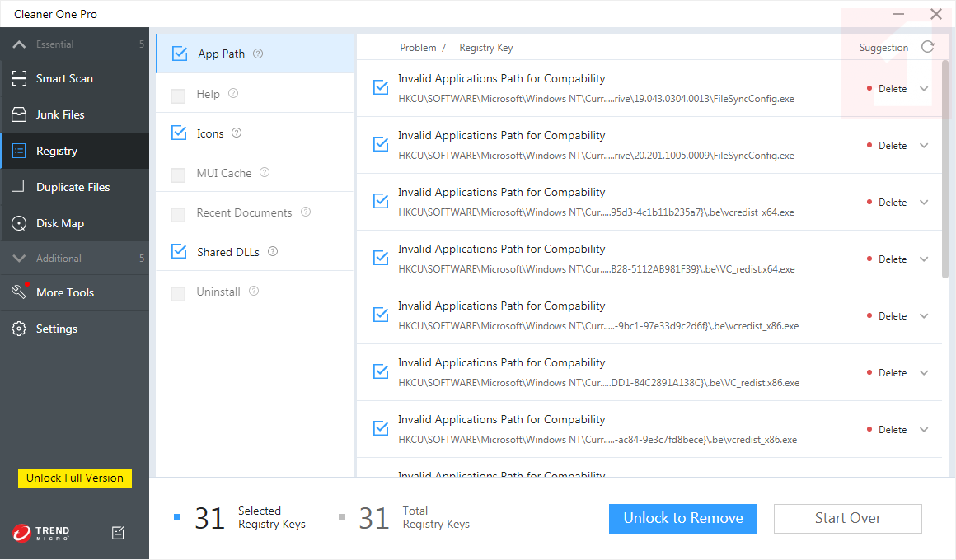Open the help icon next to Shared DLLs
The image size is (956, 560).
click(273, 252)
